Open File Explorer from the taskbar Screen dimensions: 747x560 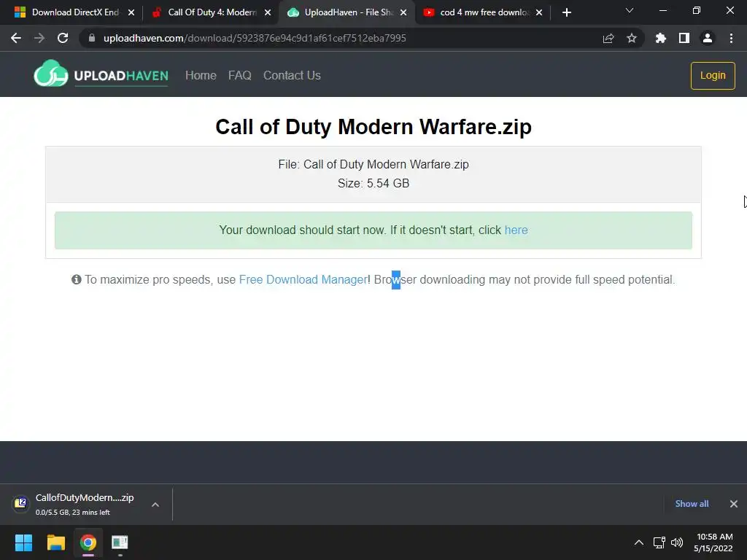tap(55, 542)
